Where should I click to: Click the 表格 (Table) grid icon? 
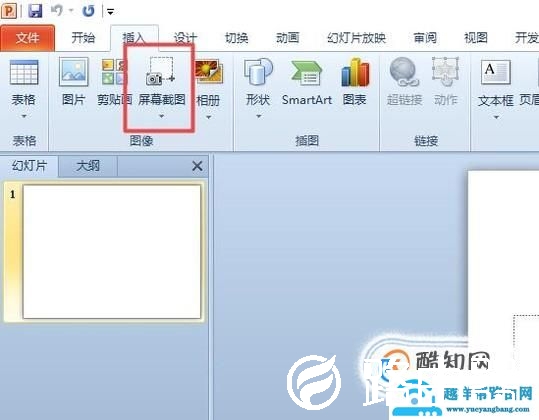coord(24,72)
